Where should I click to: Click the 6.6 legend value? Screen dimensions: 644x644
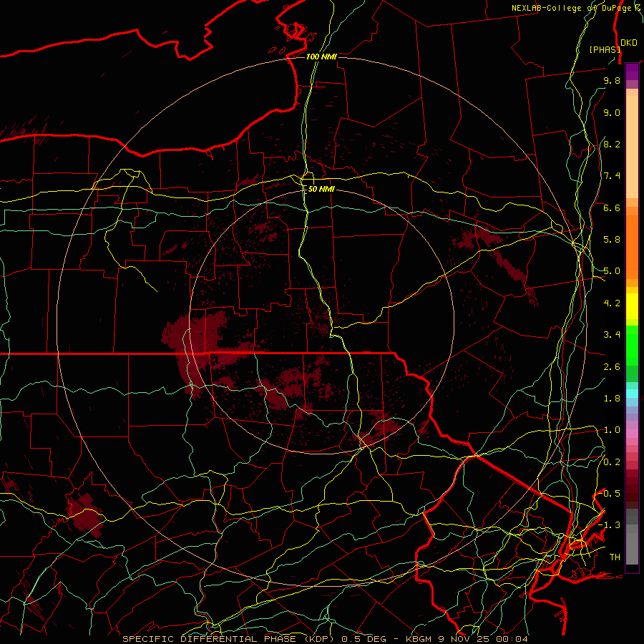point(612,208)
